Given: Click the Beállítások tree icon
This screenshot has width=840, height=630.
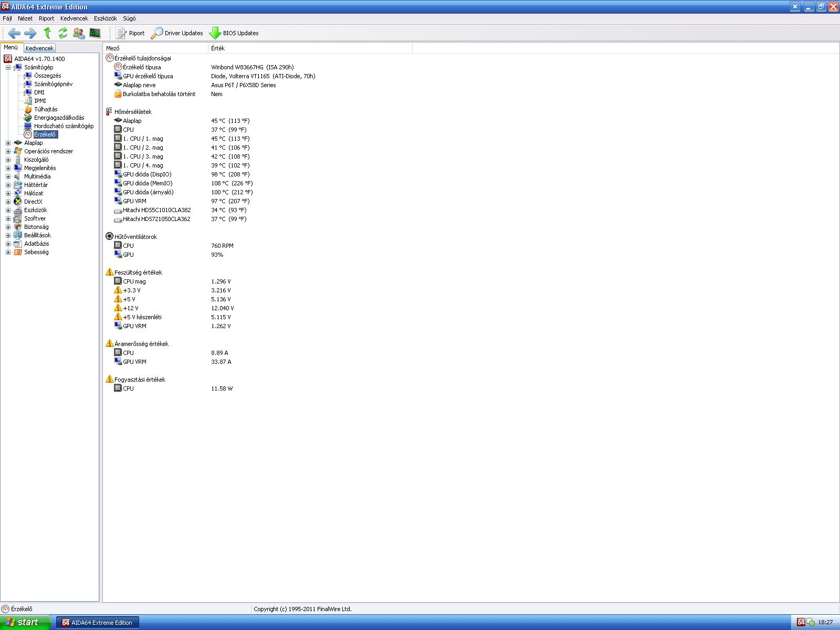Looking at the screenshot, I should (18, 235).
